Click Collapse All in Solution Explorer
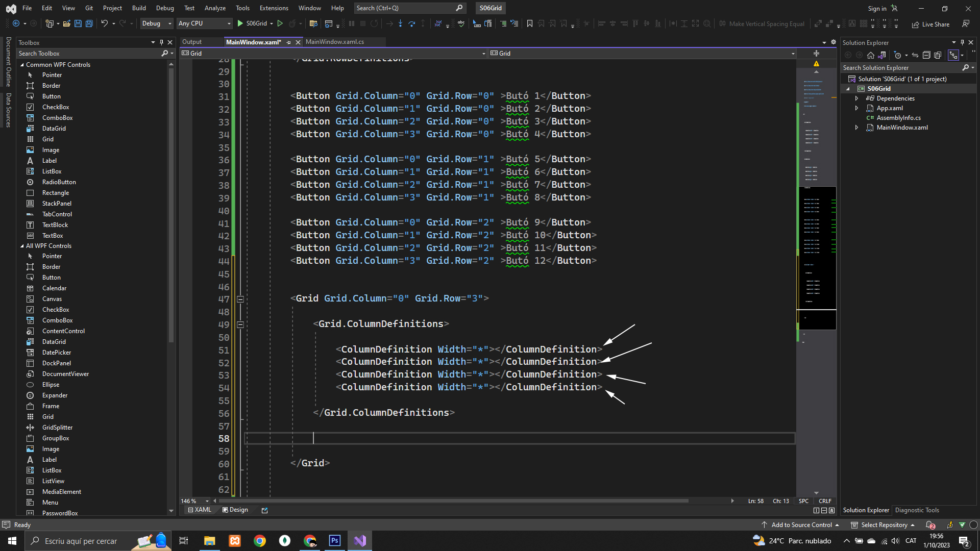 926,55
